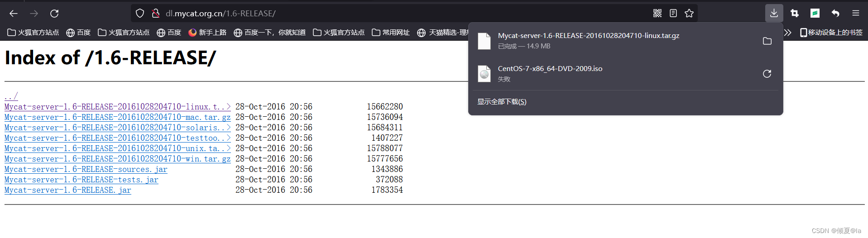Download Mycat-server-1.6-RELEASE-sources.jar

[86, 169]
